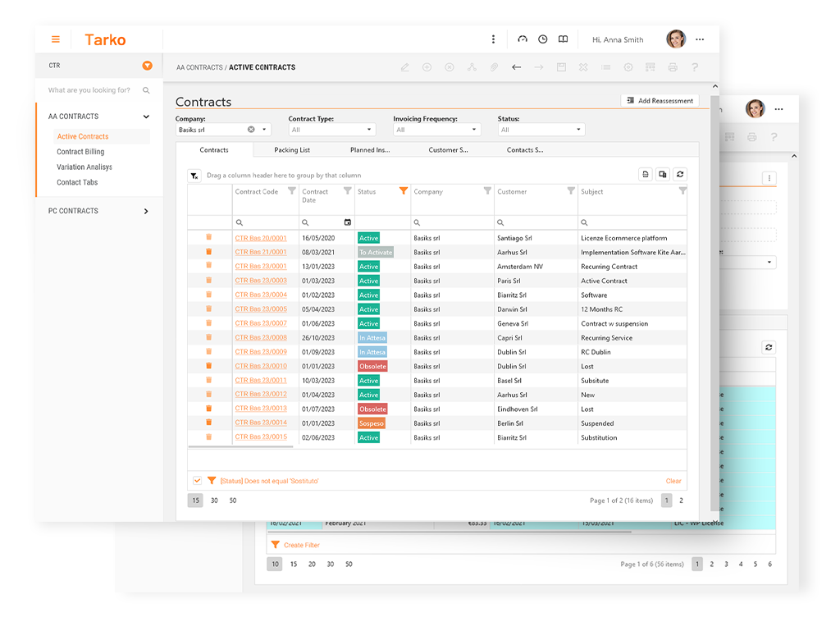Delete contract CTR Bas 21/0001 via trash icon
This screenshot has height=640, width=840.
pos(208,252)
